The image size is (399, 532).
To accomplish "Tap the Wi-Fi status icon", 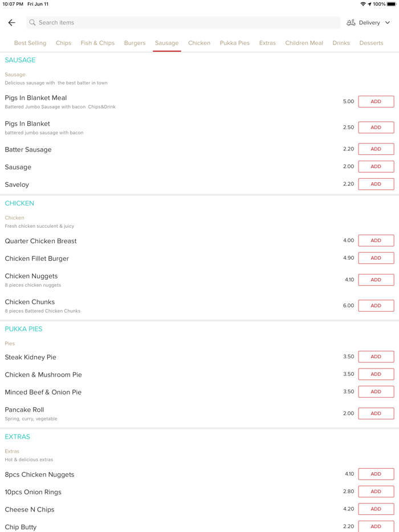I will pos(363,4).
